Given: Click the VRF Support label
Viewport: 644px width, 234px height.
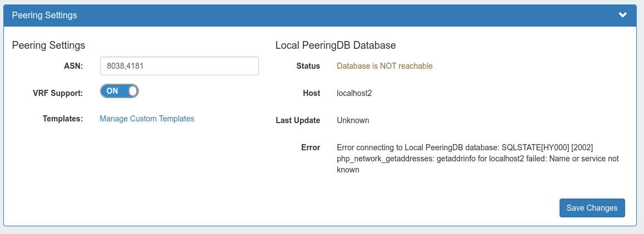Looking at the screenshot, I should [58, 93].
